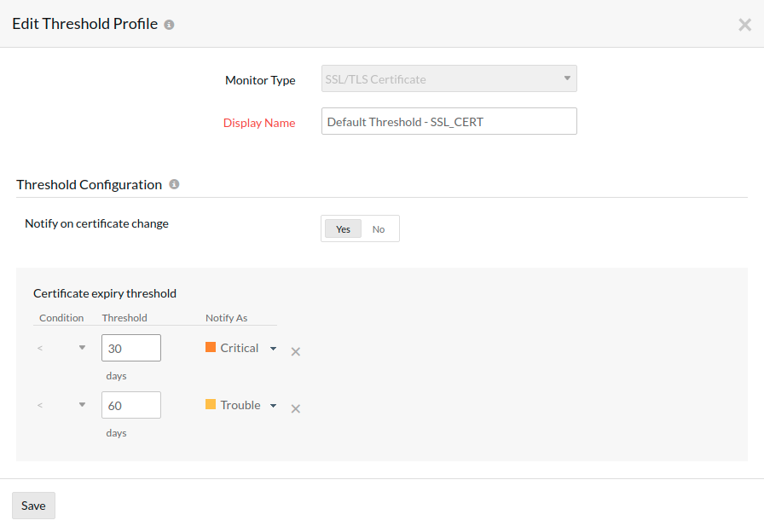This screenshot has height=532, width=764.
Task: Expand the Critical notify-as dropdown arrow
Action: pyautogui.click(x=273, y=349)
